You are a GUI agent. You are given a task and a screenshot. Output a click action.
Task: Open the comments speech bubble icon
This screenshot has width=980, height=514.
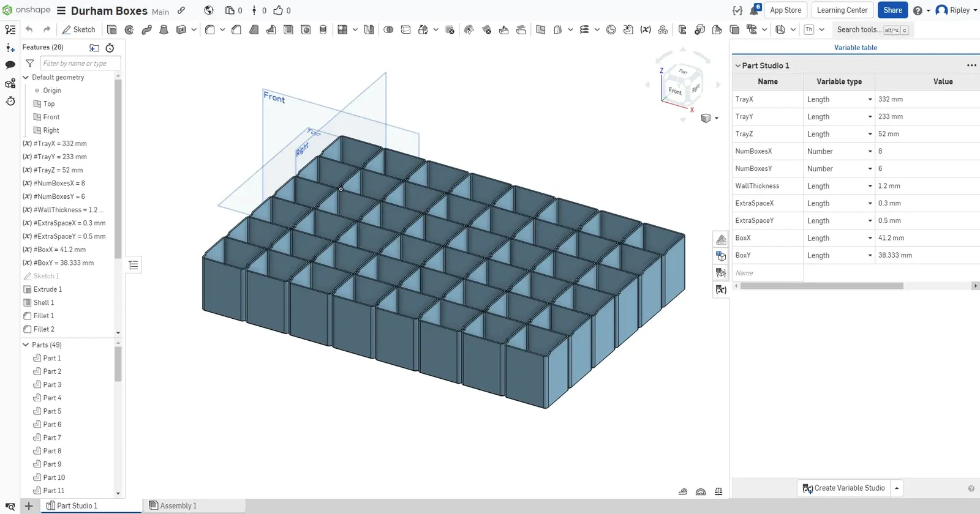10,65
